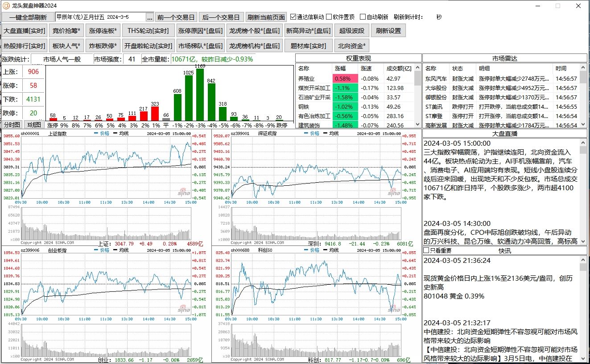590x364 pixels.
Task: Go to 后一个交易日
Action: point(221,17)
